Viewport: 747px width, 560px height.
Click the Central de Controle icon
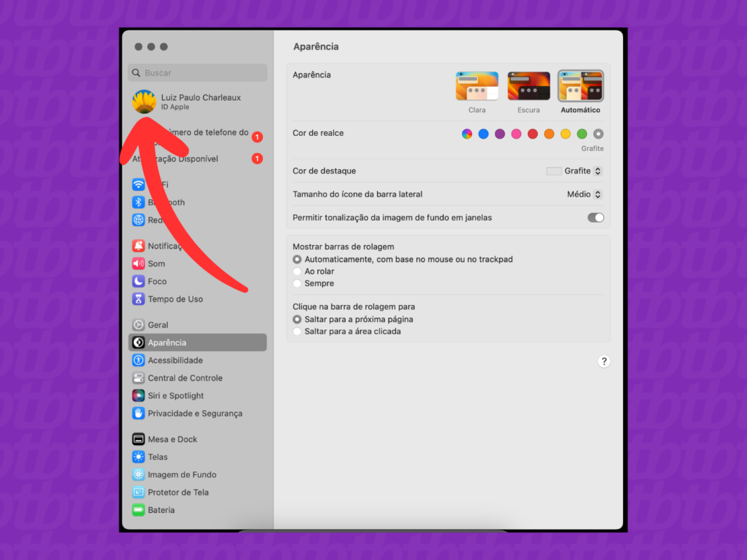click(x=138, y=378)
